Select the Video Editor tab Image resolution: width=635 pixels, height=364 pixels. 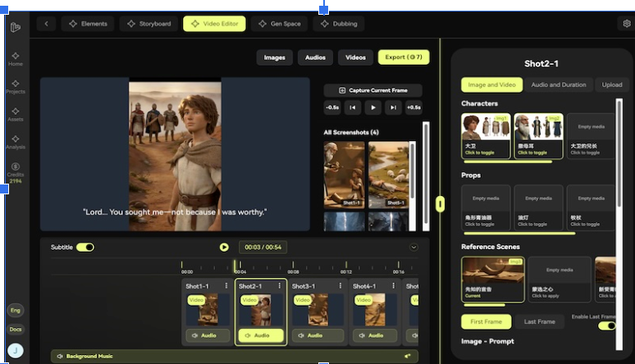tap(214, 24)
